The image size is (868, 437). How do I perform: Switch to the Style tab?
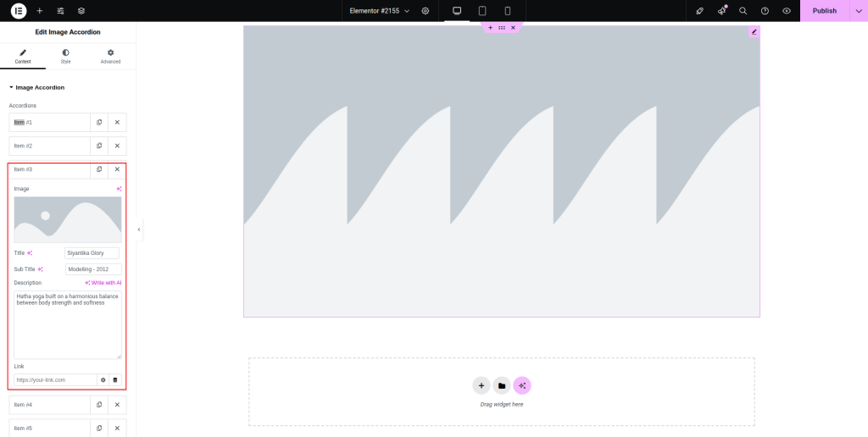(66, 57)
